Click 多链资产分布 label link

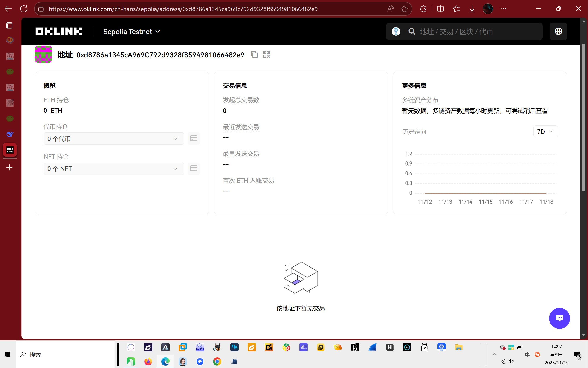[x=420, y=100]
